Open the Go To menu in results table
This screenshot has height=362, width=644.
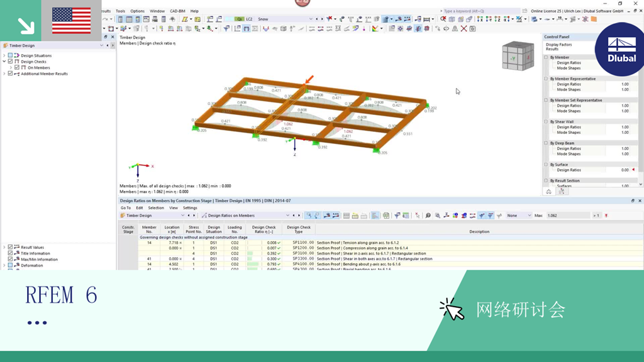click(126, 207)
